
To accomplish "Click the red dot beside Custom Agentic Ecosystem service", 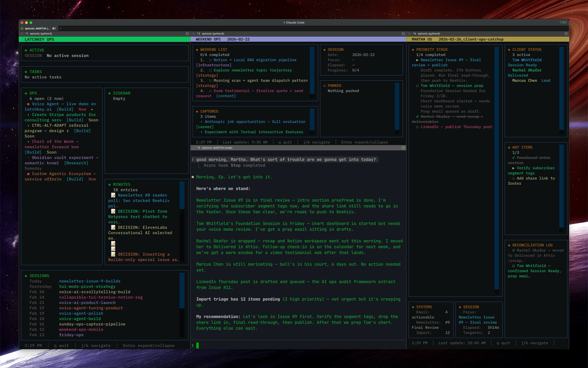I will [x=28, y=174].
